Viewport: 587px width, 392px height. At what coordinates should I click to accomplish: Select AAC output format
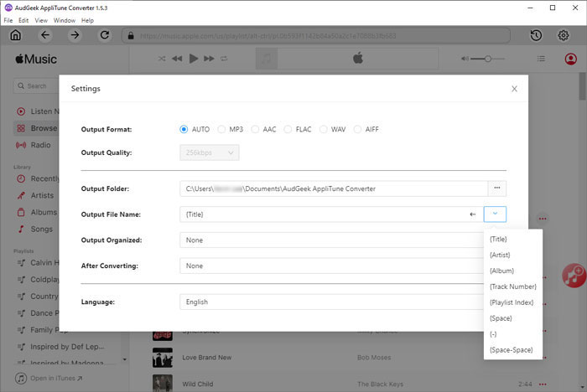pyautogui.click(x=255, y=130)
